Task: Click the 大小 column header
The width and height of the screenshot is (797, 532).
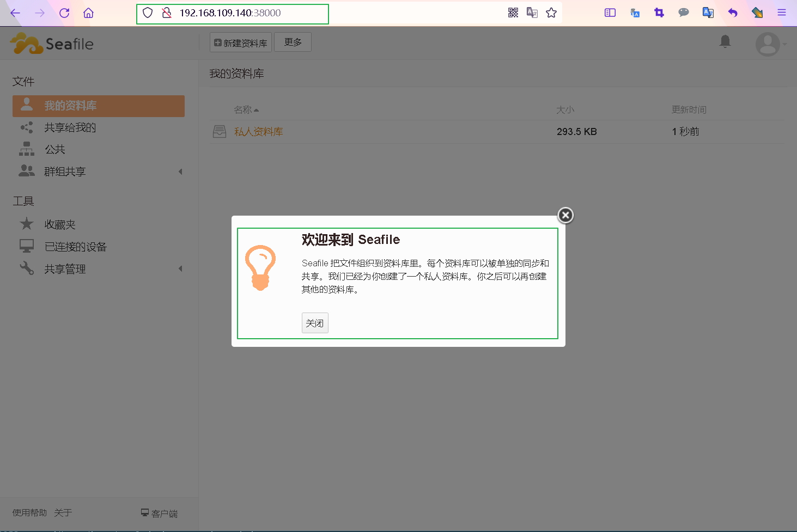Action: tap(565, 110)
